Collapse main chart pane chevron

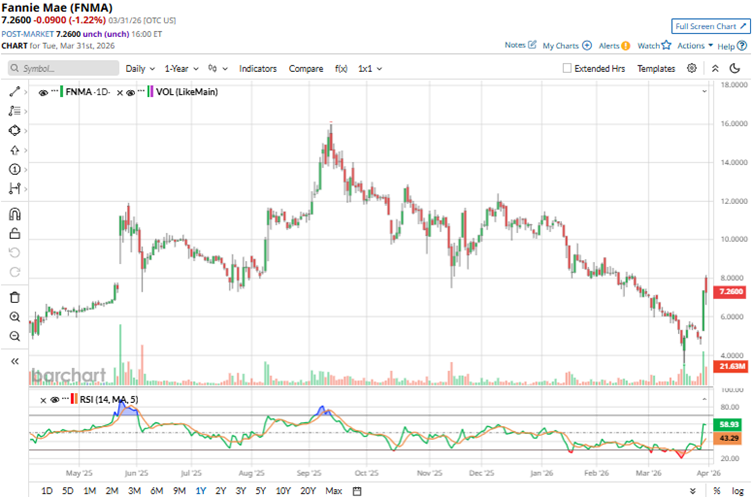705,91
